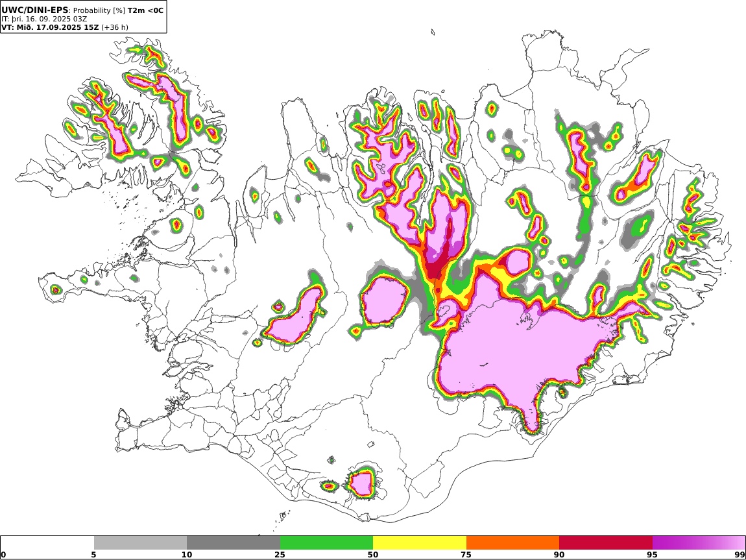Click the legend label '95'

[652, 555]
